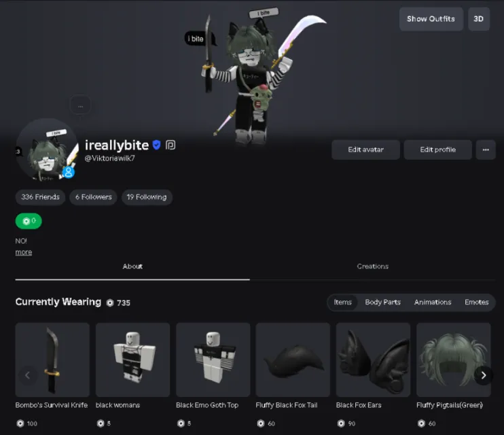Toggle the 3D avatar view
This screenshot has height=435, width=504.
tap(479, 19)
